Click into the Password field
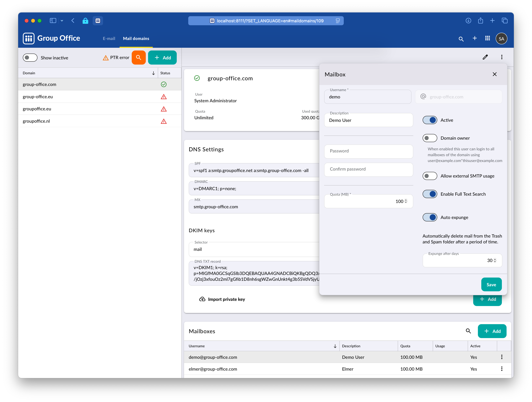Image resolution: width=532 pixels, height=402 pixels. point(368,151)
